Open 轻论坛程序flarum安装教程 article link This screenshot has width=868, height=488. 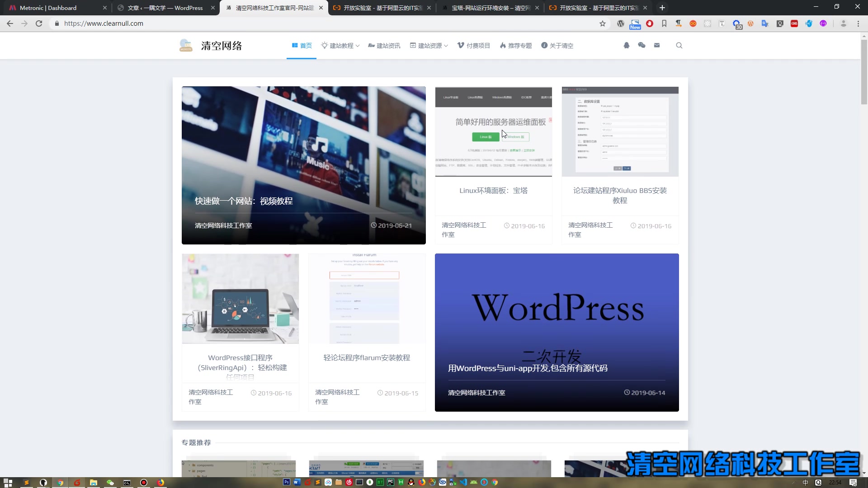pos(367,358)
